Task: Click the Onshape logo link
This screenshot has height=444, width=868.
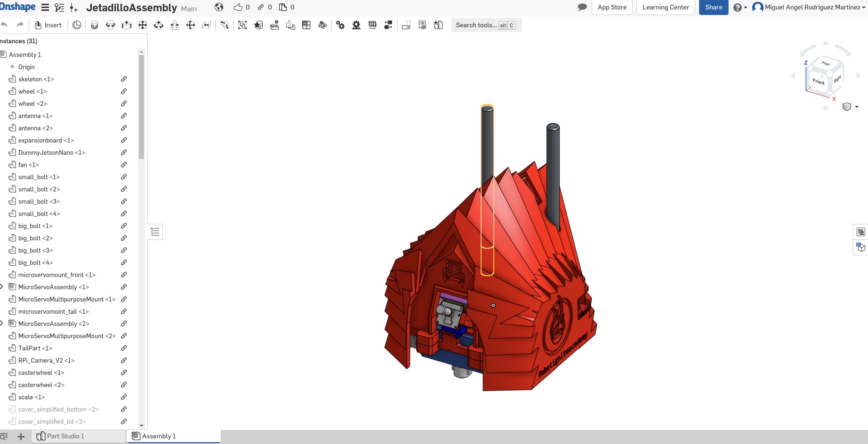Action: click(x=17, y=7)
